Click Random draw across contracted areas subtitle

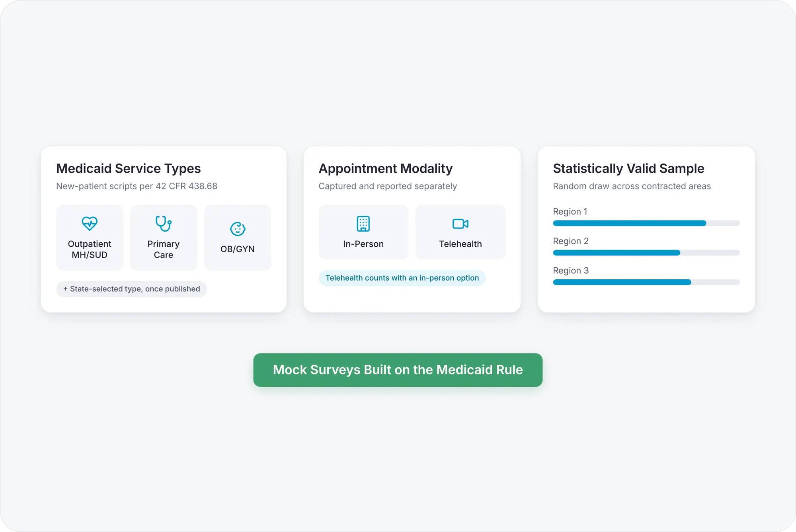click(x=632, y=186)
